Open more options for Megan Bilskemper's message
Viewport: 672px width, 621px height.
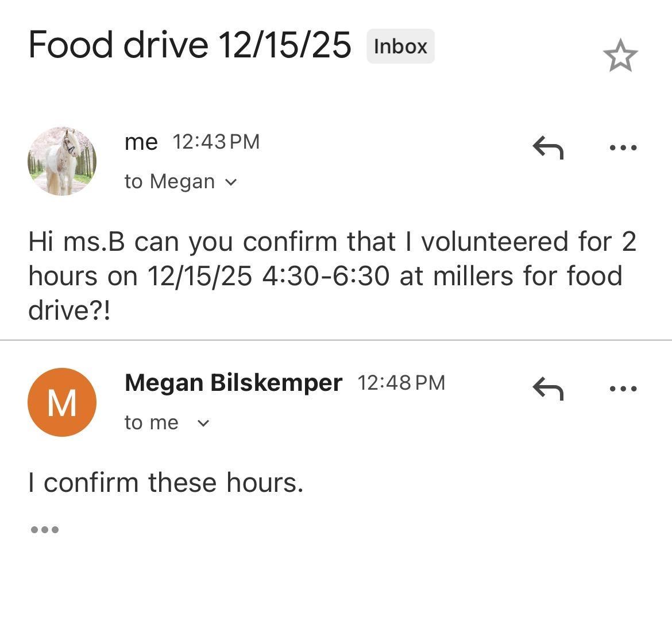point(623,389)
